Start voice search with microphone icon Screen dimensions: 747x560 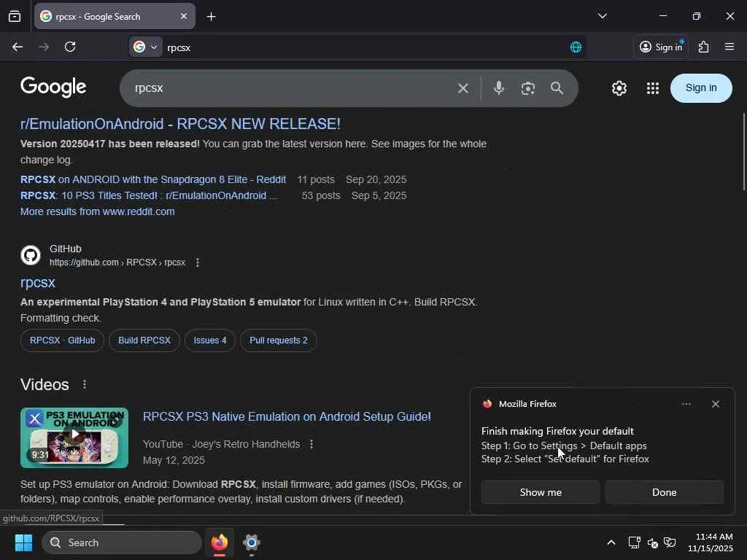(499, 88)
